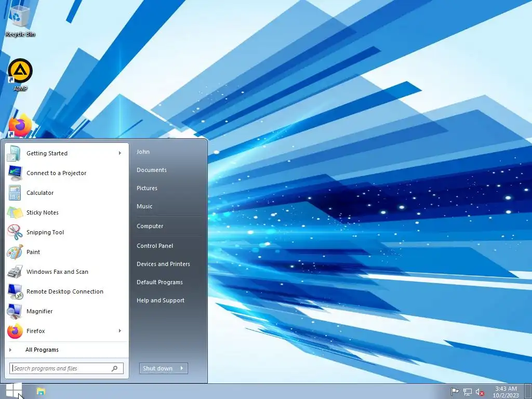Open the Firefox desktop shortcut icon
The width and height of the screenshot is (532, 399).
click(x=20, y=126)
